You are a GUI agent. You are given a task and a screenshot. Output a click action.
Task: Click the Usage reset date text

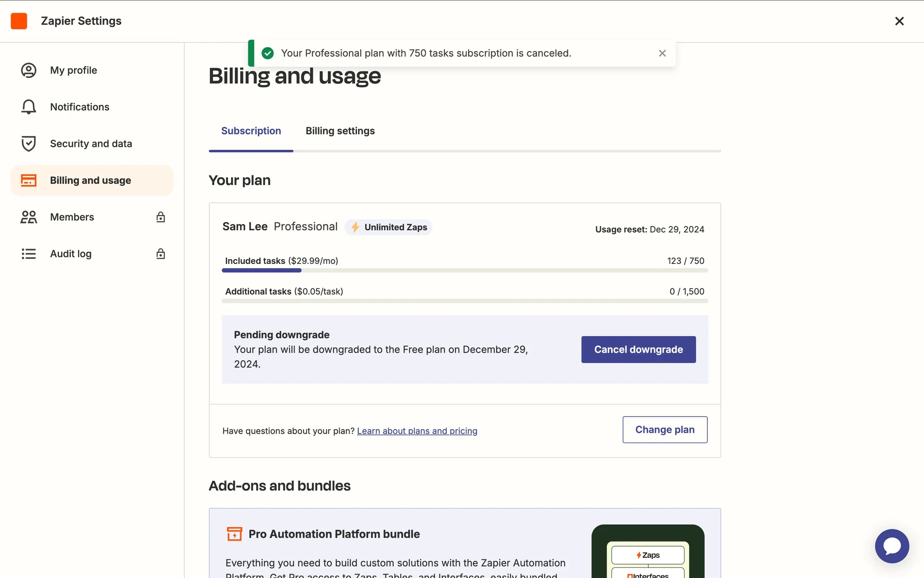[650, 229]
